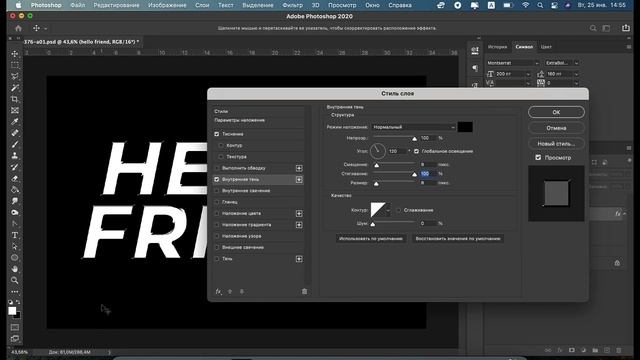Viewport: 640px width, 360px height.
Task: Select the Frame tool
Action: tap(15, 110)
